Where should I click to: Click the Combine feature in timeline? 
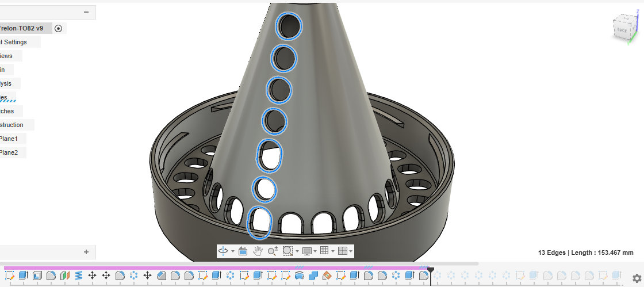click(x=313, y=276)
